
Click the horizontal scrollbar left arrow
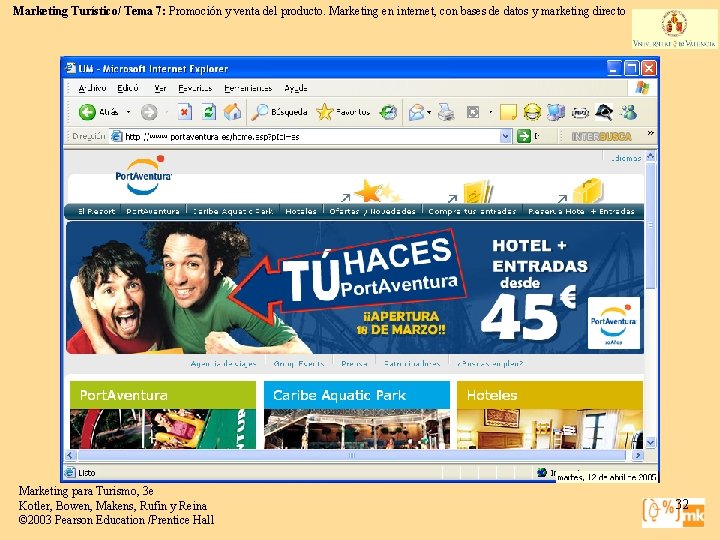(70, 456)
